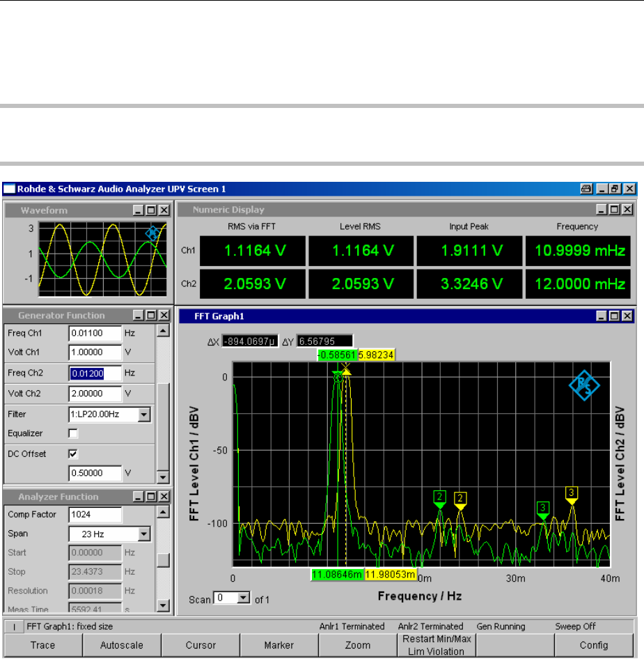Image resolution: width=644 pixels, height=659 pixels.
Task: Maximize the Waveform panel
Action: [151, 210]
